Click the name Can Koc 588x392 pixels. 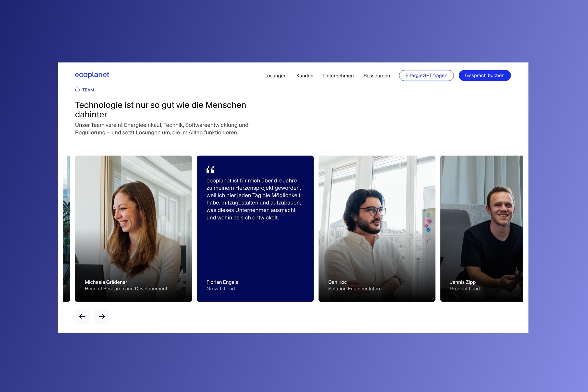pyautogui.click(x=338, y=282)
